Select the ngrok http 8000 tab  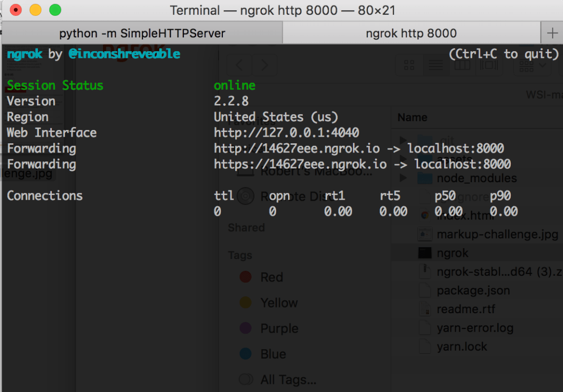pyautogui.click(x=411, y=34)
